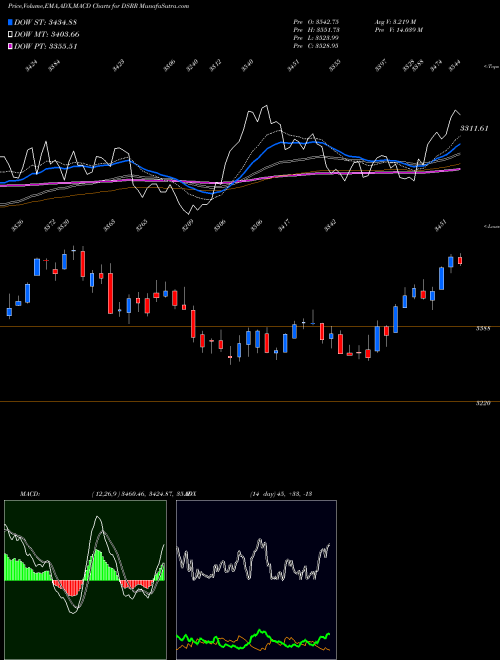Click the Pre L: 3323.99 low value
The image size is (500, 660).
316,38
